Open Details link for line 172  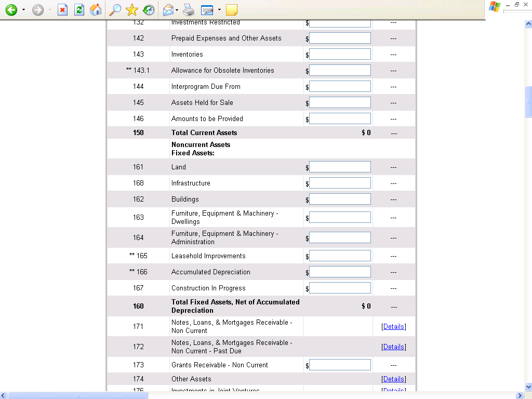393,347
